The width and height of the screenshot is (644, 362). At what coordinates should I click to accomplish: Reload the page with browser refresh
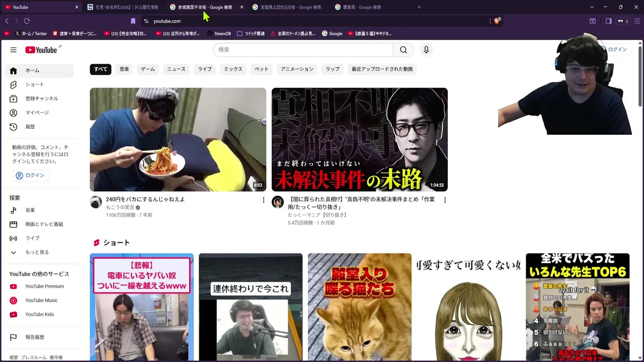coord(27,21)
